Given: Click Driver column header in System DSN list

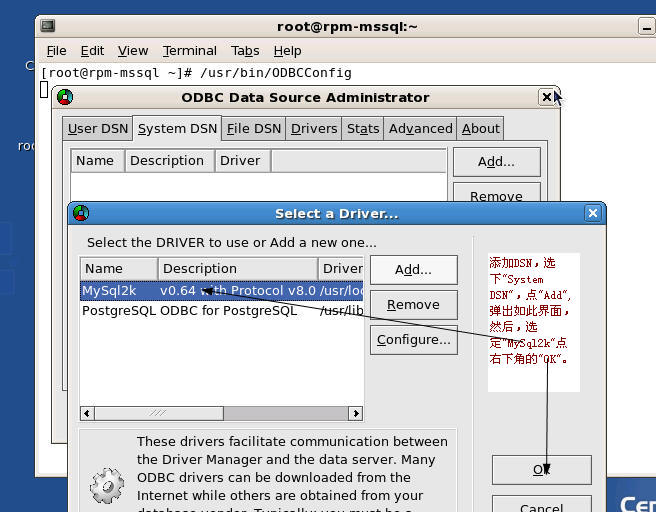Looking at the screenshot, I should [x=243, y=161].
